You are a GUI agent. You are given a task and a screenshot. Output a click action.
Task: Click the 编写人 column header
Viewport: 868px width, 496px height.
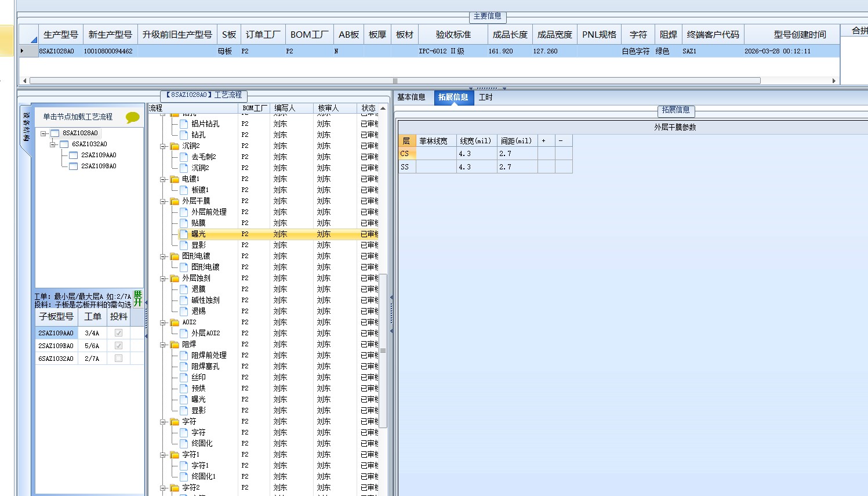click(x=292, y=108)
